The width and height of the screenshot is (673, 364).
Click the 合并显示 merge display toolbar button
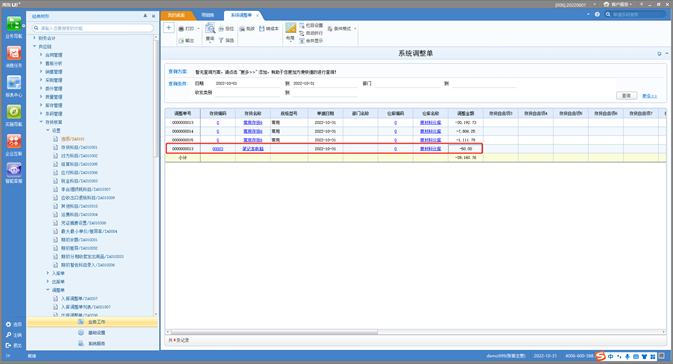311,41
